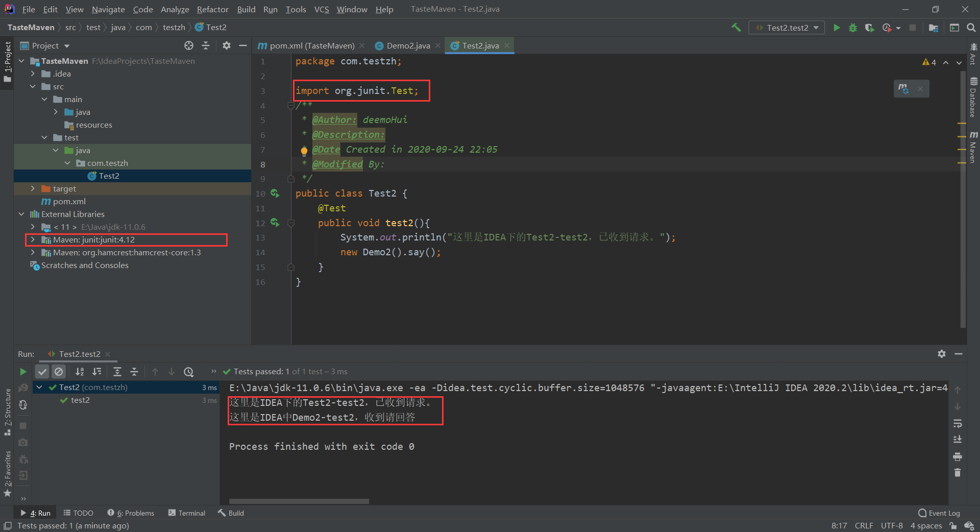Screen dimensions: 980x532
Task: Sort tests by duration in Run panel
Action: click(97, 372)
